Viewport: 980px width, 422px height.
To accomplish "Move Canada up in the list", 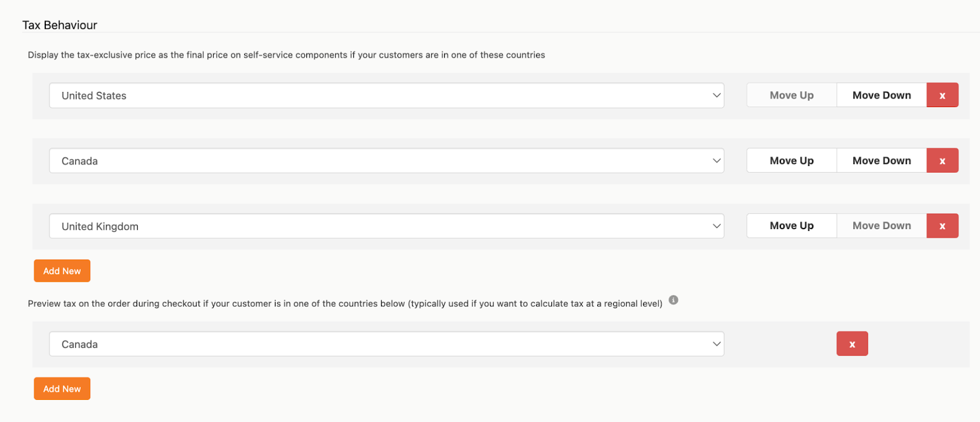I will (x=791, y=160).
